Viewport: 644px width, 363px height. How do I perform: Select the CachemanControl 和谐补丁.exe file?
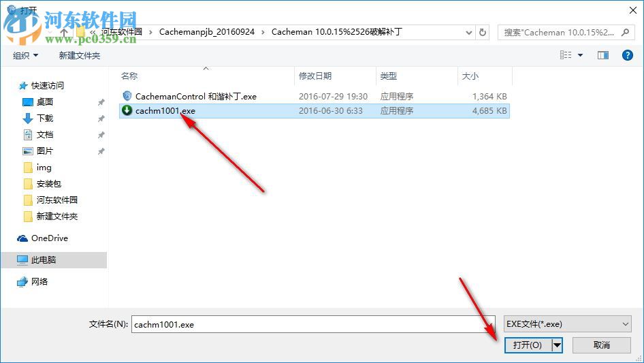coord(315,96)
